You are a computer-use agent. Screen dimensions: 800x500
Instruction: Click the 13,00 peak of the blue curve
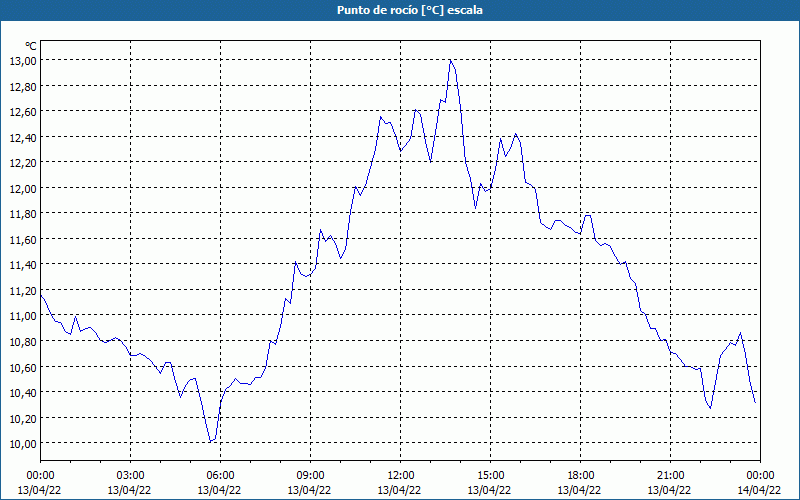click(x=450, y=60)
